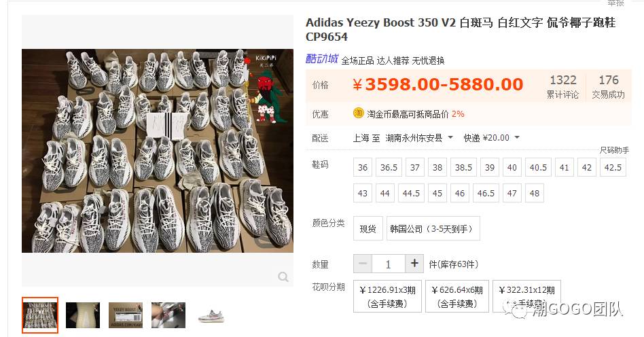Image resolution: width=644 pixels, height=337 pixels.
Task: Click the quantity input field
Action: pos(389,264)
